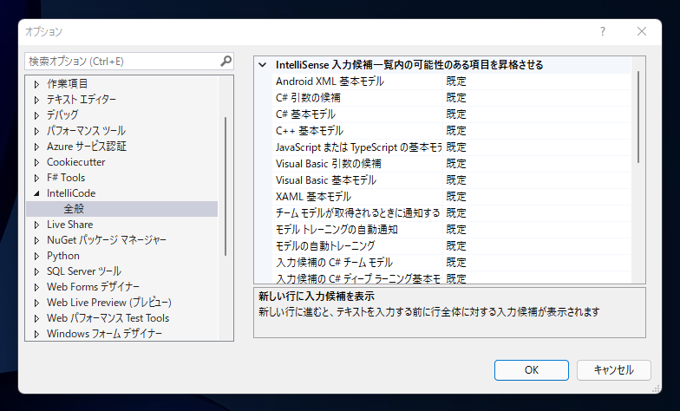This screenshot has height=411, width=680.
Task: Open 既定 value for Android XML 基本モデル
Action: tap(537, 81)
